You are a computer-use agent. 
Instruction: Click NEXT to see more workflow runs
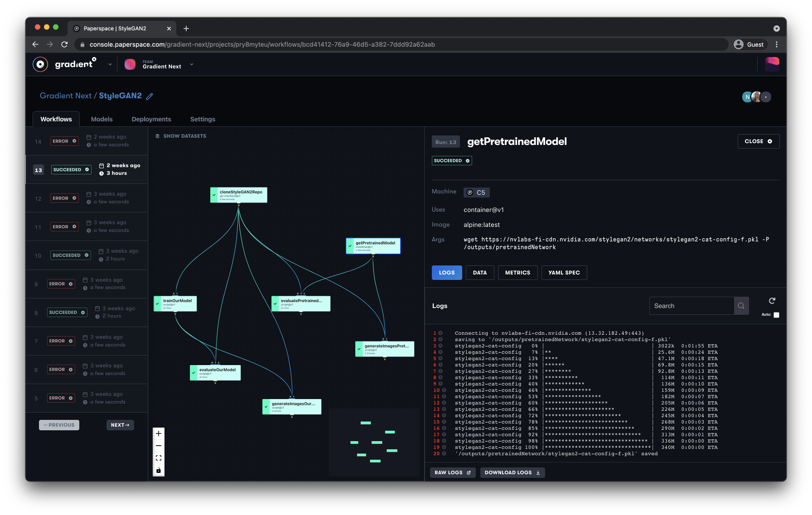pyautogui.click(x=120, y=425)
